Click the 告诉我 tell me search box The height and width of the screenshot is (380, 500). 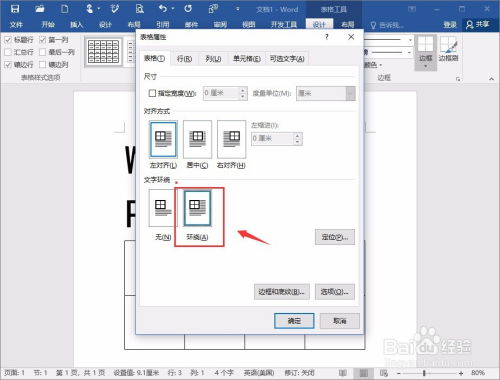point(387,25)
